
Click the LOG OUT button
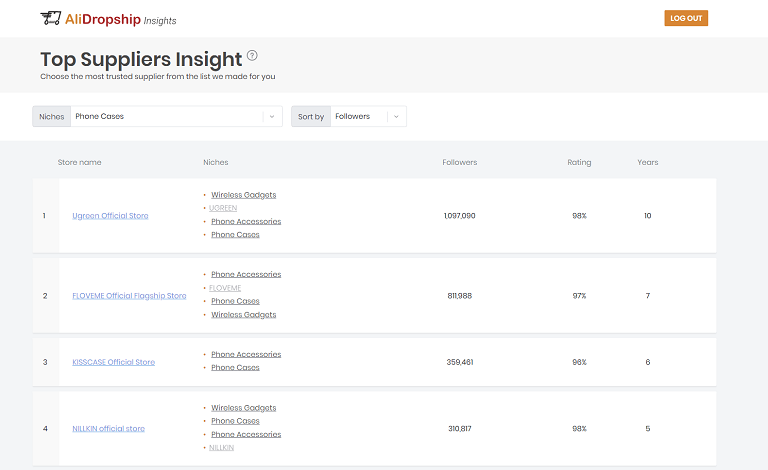(x=685, y=18)
